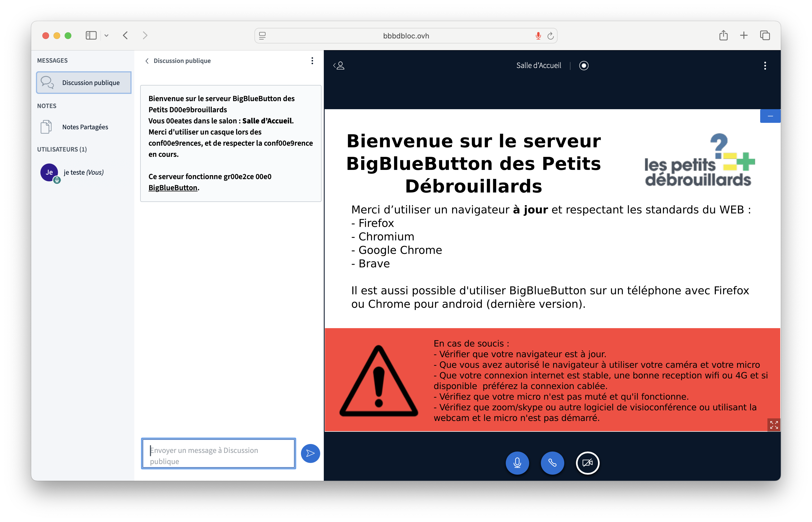Click the recording indicator icon
The height and width of the screenshot is (522, 812).
click(x=584, y=65)
